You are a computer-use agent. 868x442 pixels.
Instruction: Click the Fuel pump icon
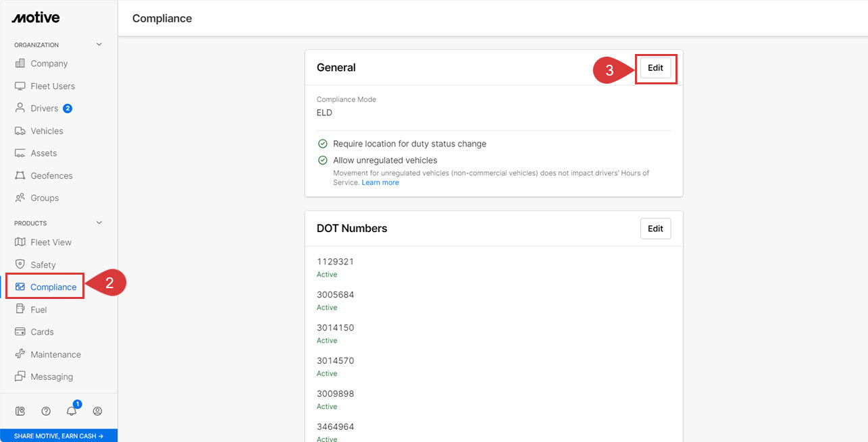pyautogui.click(x=20, y=309)
